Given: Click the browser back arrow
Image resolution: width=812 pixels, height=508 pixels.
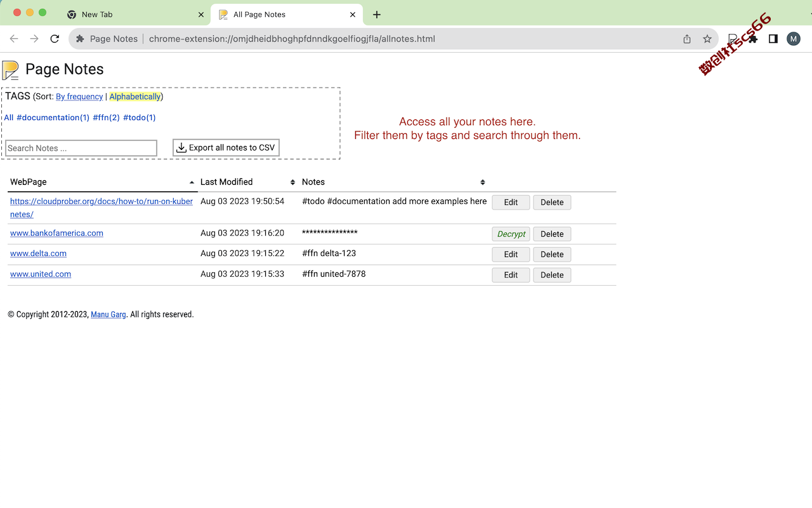Looking at the screenshot, I should click(14, 39).
